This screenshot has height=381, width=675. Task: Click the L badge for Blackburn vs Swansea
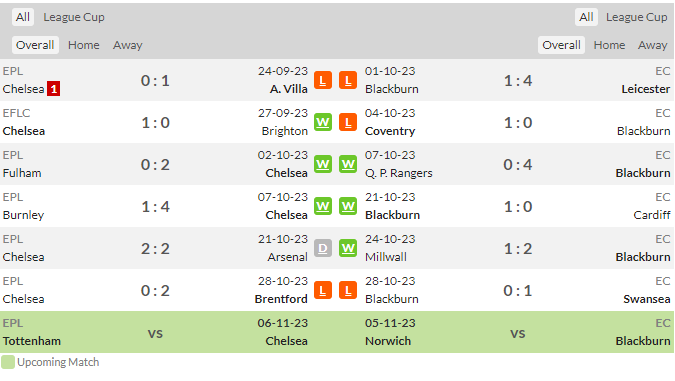point(348,291)
